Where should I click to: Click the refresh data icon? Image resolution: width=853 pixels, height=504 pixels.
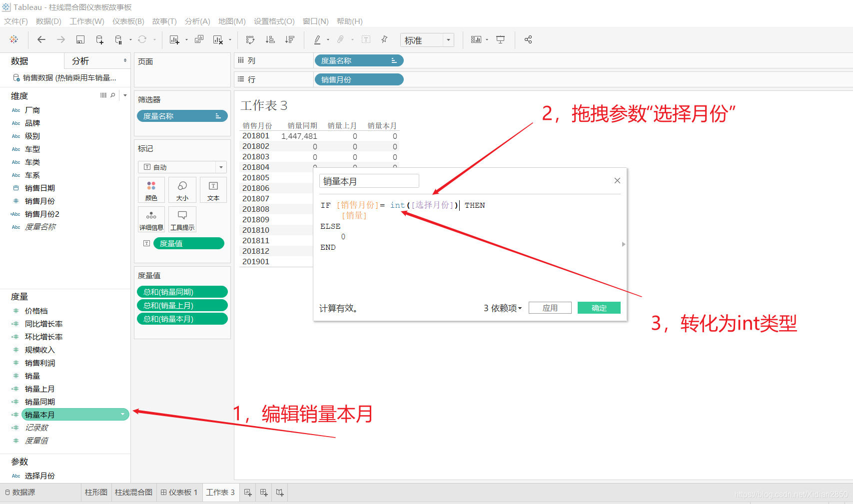(x=142, y=39)
